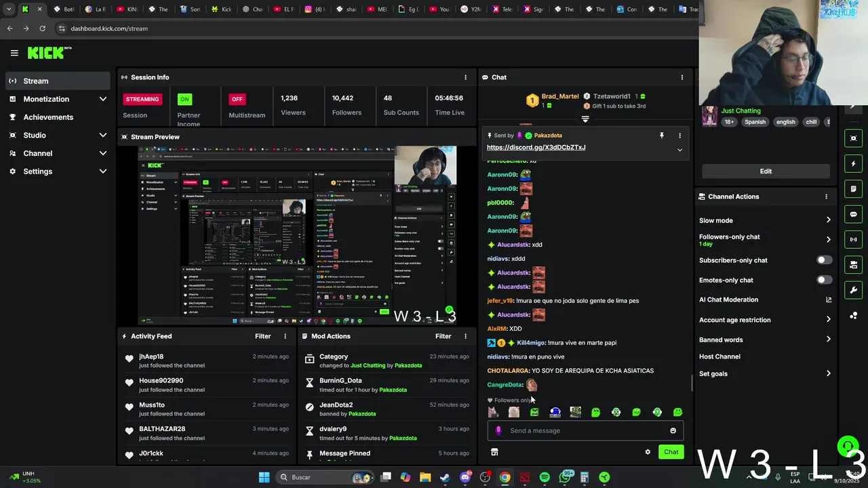
Task: Click Edit stream info button
Action: (x=766, y=171)
